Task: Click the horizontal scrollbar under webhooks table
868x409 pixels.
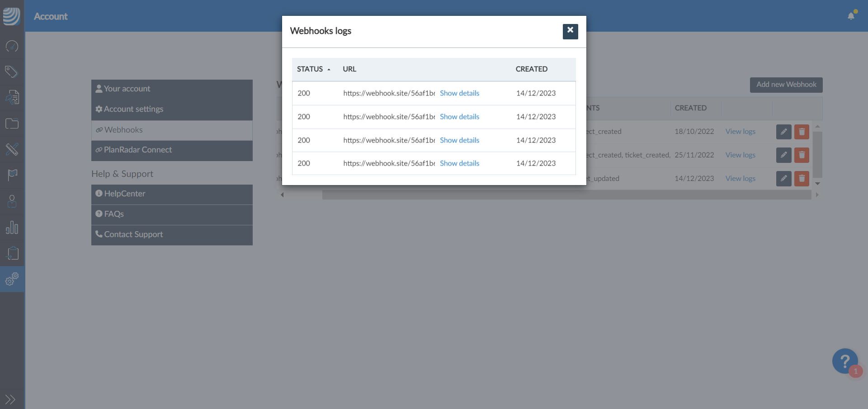Action: pos(566,195)
